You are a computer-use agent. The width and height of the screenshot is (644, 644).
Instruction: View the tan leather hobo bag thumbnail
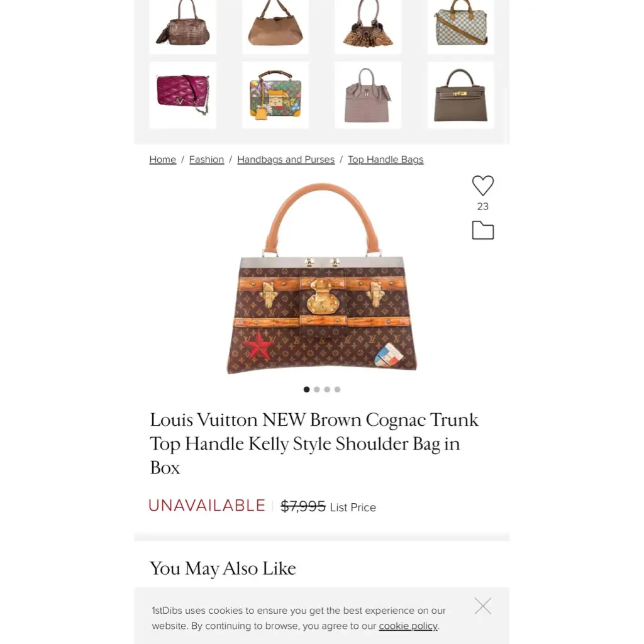pyautogui.click(x=275, y=26)
